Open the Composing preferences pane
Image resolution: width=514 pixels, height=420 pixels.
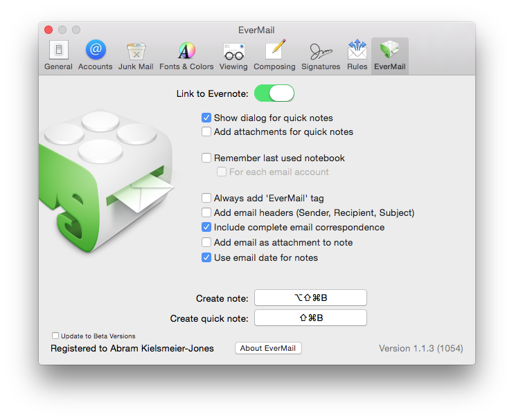(274, 55)
